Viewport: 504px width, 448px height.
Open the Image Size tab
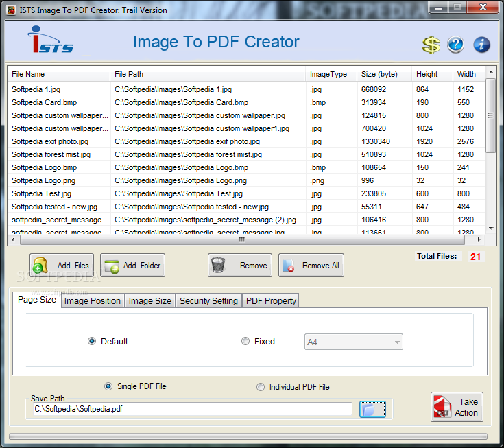pos(149,301)
